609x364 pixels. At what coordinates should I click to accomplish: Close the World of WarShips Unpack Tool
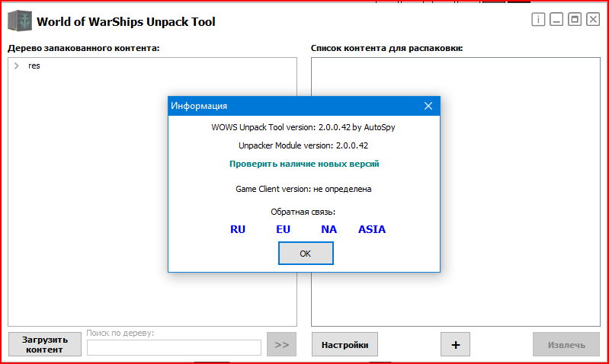pyautogui.click(x=593, y=19)
